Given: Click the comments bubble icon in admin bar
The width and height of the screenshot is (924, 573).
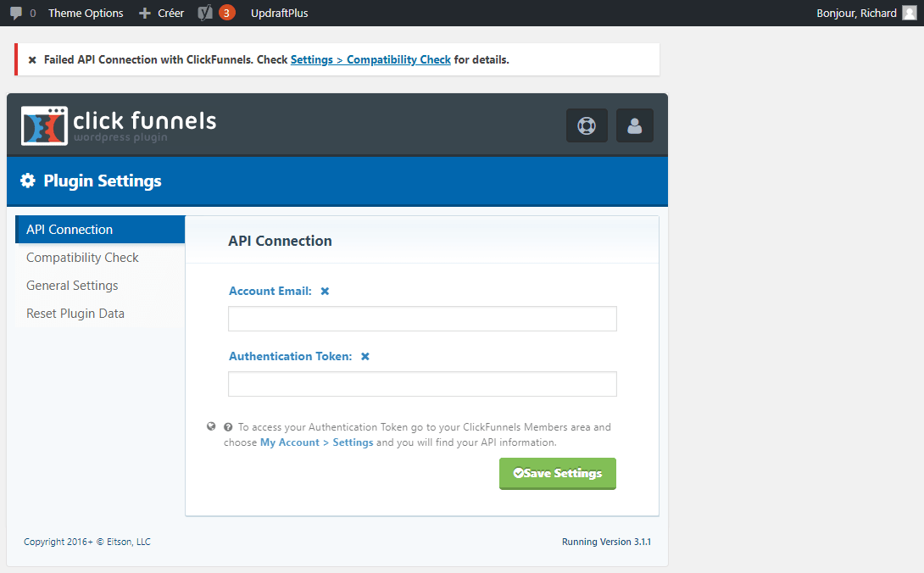Looking at the screenshot, I should point(16,13).
